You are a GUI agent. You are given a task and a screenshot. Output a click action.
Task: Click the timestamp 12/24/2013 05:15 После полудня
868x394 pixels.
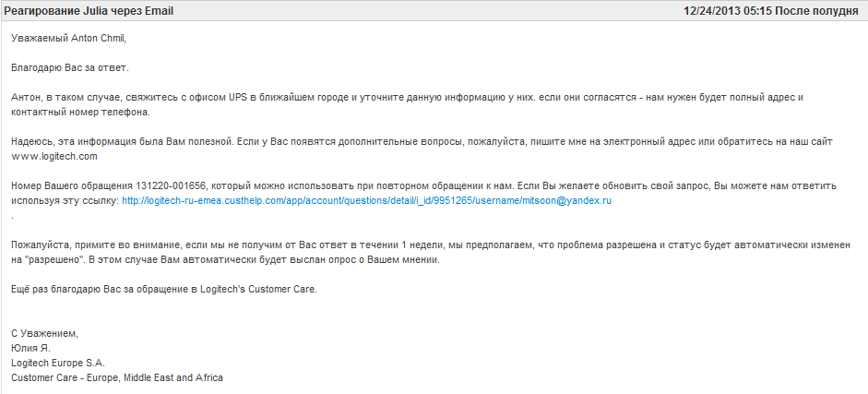(770, 11)
